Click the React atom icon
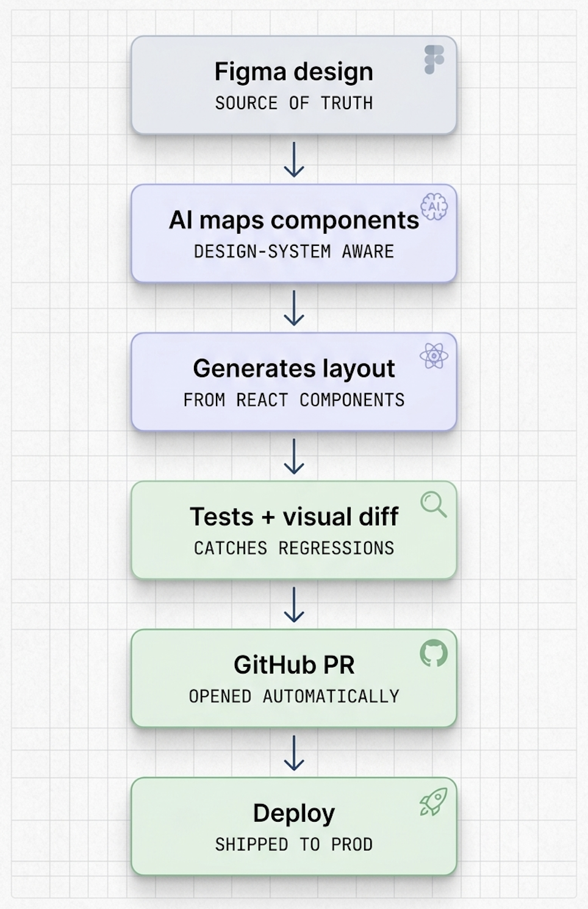 click(x=434, y=356)
